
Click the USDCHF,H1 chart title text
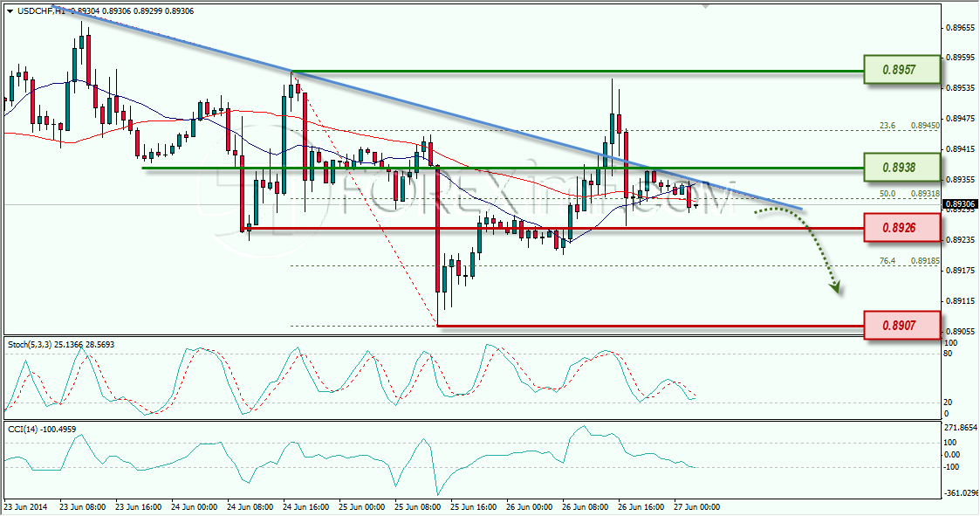pyautogui.click(x=41, y=10)
